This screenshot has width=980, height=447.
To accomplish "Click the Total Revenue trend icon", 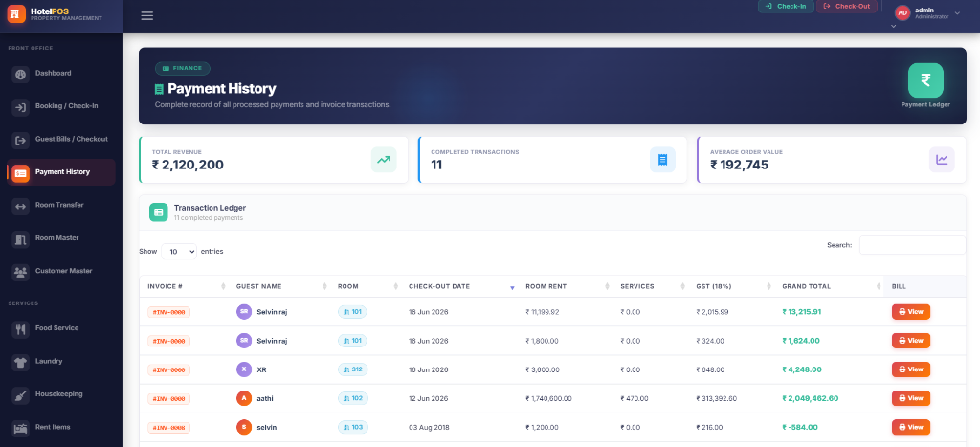I will 384,160.
